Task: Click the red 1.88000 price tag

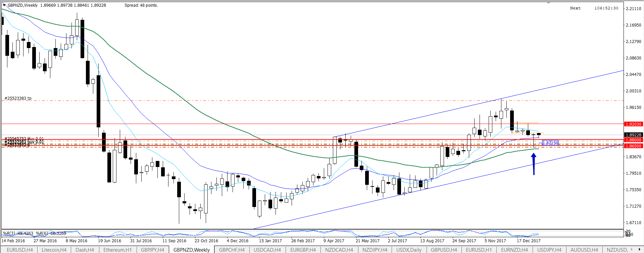Action: coord(633,140)
